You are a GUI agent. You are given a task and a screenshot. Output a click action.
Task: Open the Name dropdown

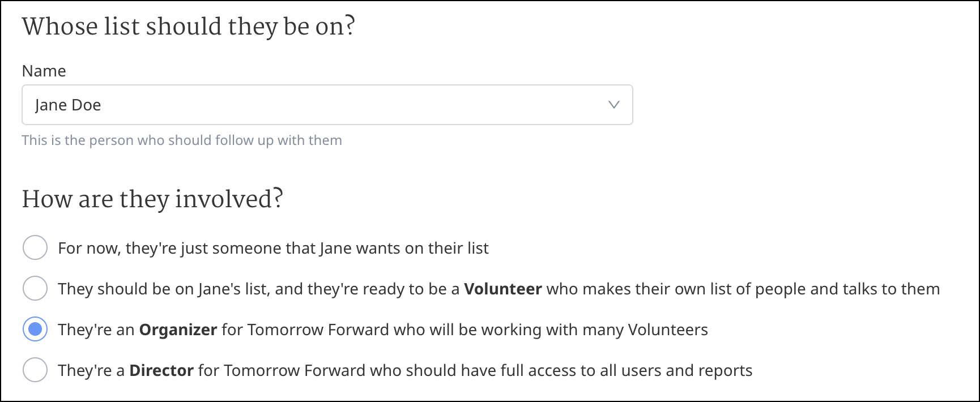327,105
